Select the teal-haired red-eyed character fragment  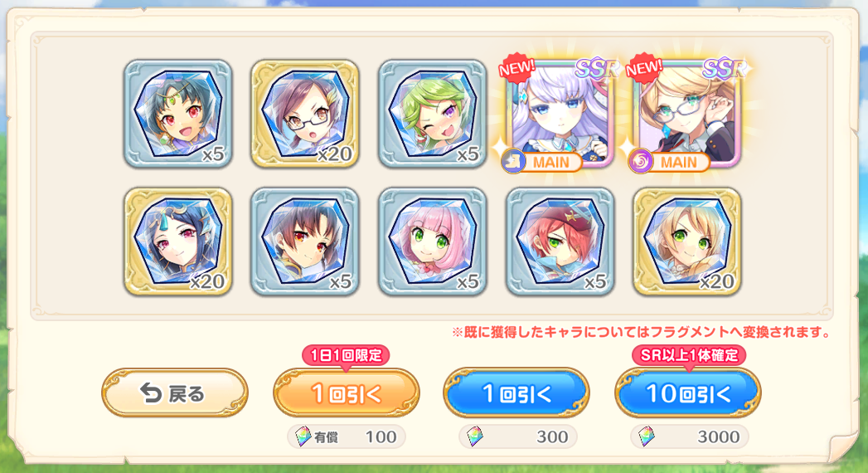177,114
